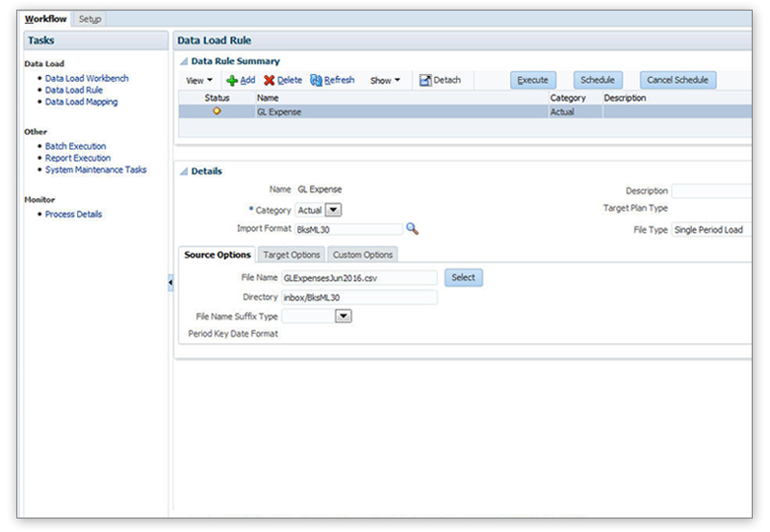Screen dimensions: 770x532
Task: Click the File Name input field
Action: tap(358, 277)
